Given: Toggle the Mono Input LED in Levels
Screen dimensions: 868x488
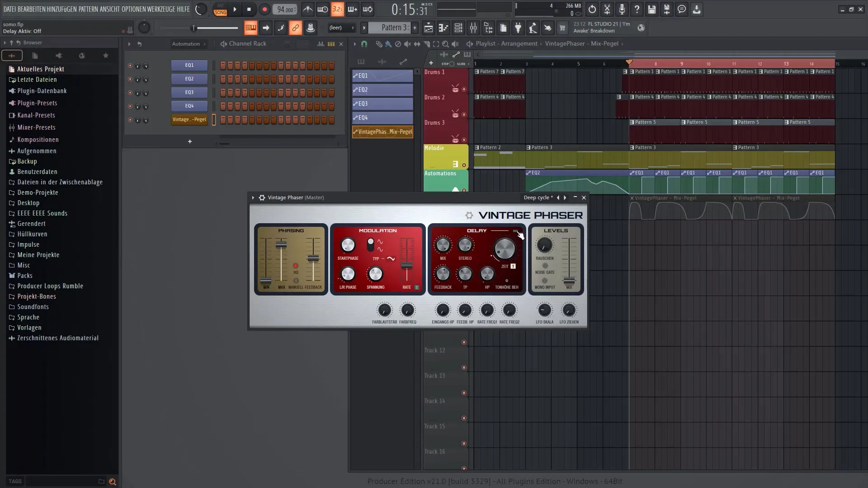Looking at the screenshot, I should (x=545, y=281).
